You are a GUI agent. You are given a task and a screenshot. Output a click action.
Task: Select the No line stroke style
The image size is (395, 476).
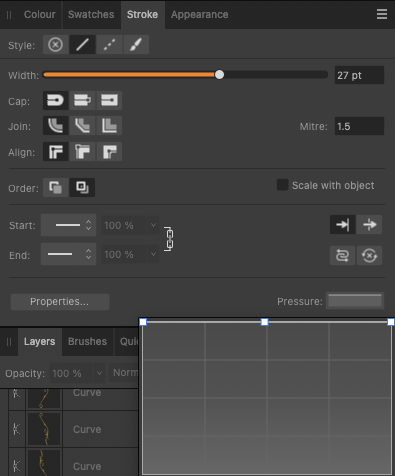(x=56, y=44)
